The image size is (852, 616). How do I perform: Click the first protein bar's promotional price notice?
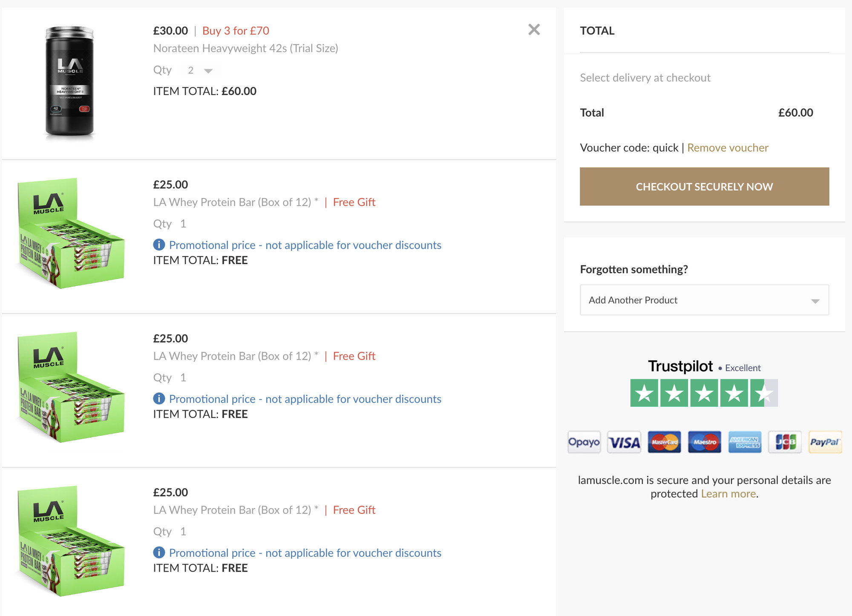(x=305, y=245)
